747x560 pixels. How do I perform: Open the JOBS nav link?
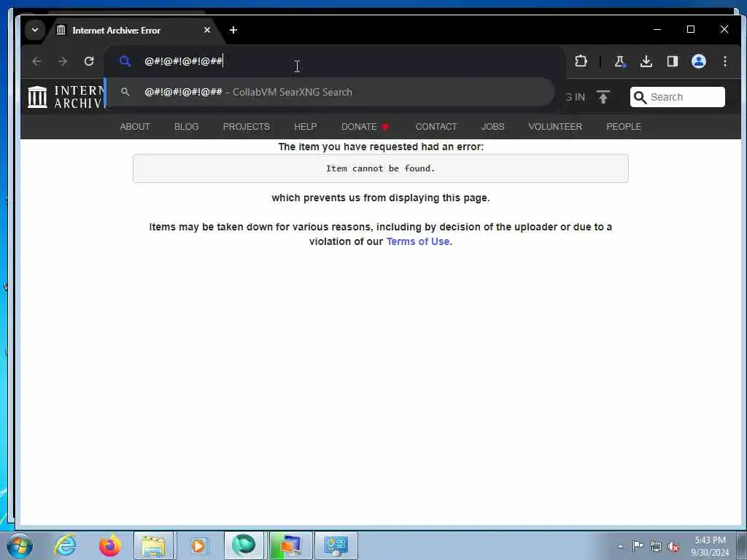click(x=492, y=127)
